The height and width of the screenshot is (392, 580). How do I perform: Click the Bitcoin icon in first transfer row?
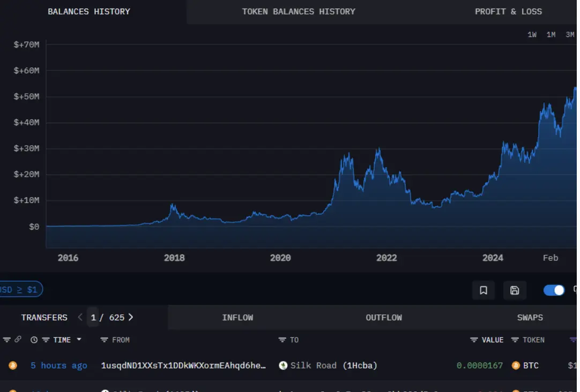point(13,365)
